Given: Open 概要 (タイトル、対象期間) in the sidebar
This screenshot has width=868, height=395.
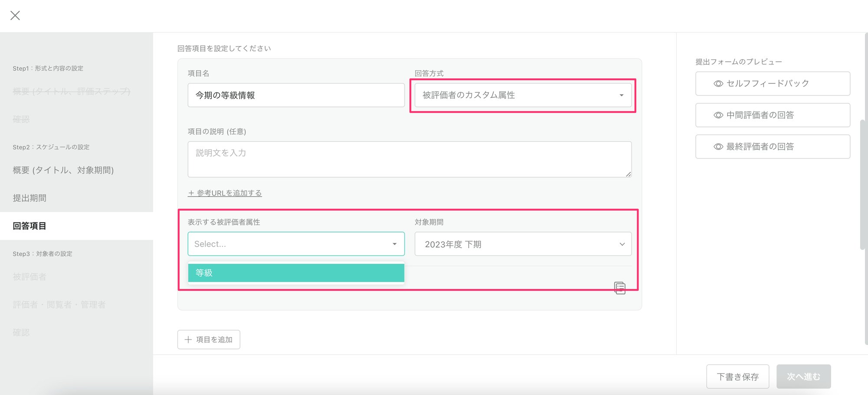Looking at the screenshot, I should click(63, 170).
